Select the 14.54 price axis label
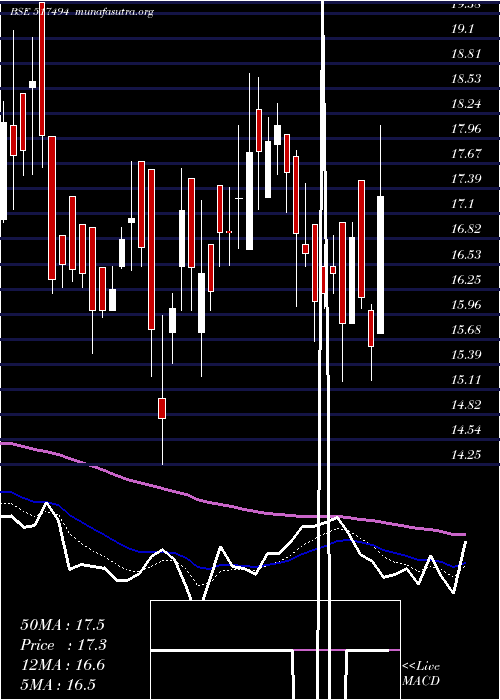 click(466, 430)
